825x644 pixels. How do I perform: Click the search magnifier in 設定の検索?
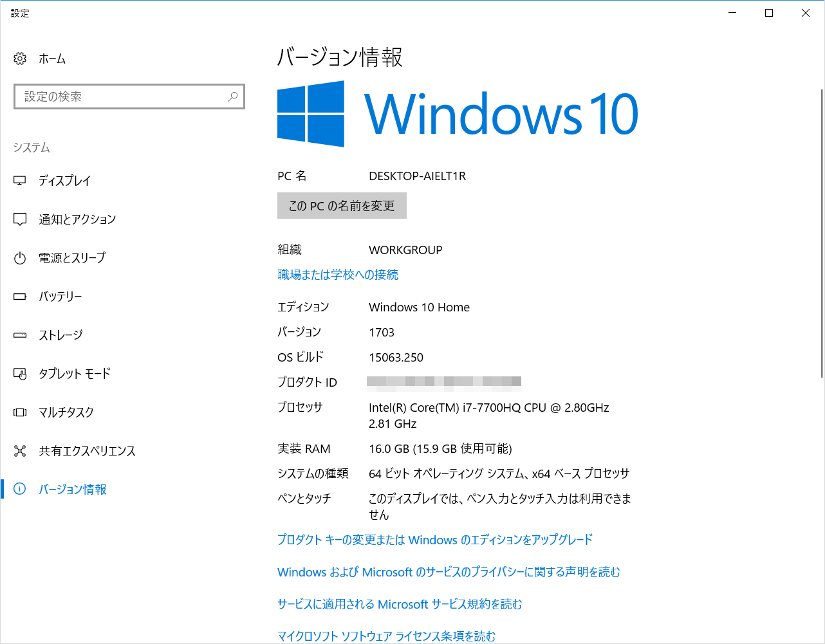coord(232,96)
